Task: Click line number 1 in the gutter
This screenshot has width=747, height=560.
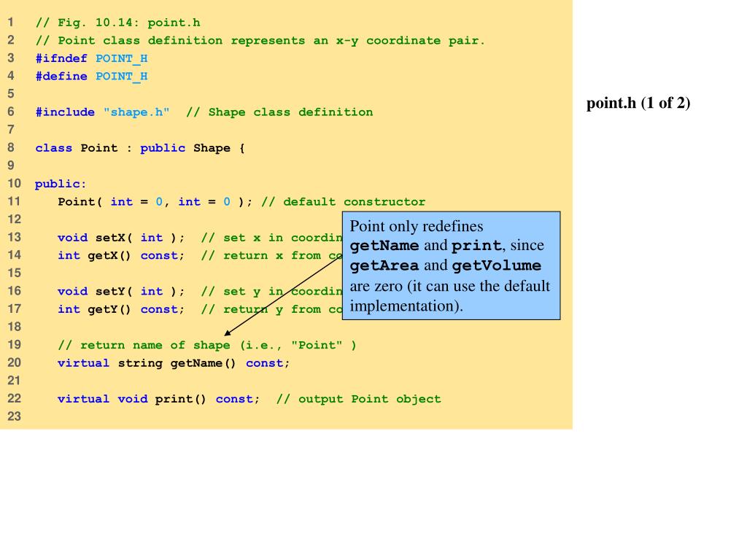Action: coord(11,23)
